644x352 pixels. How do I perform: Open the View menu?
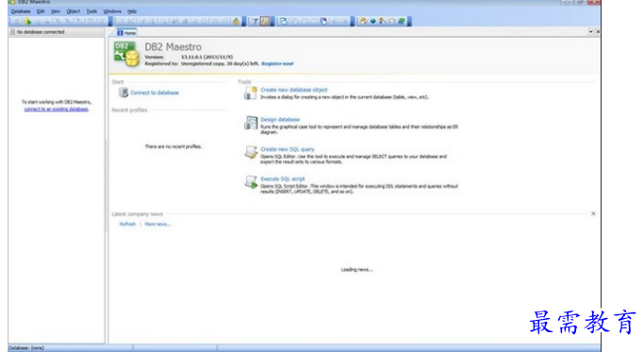pos(56,11)
